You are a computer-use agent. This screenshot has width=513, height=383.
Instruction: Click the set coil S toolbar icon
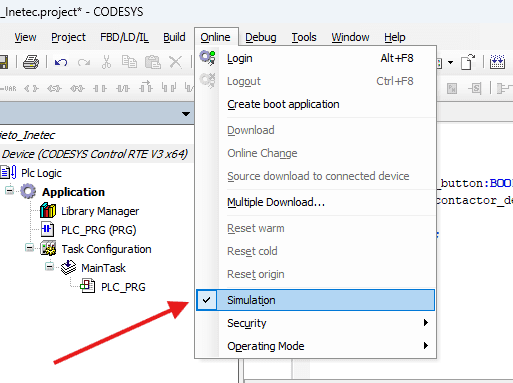[x=475, y=89]
